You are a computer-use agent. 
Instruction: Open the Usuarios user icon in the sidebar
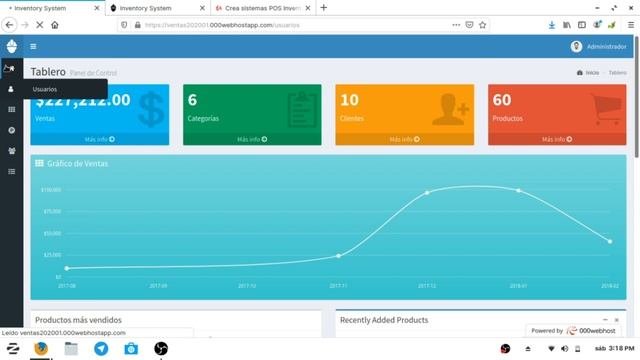click(11, 89)
